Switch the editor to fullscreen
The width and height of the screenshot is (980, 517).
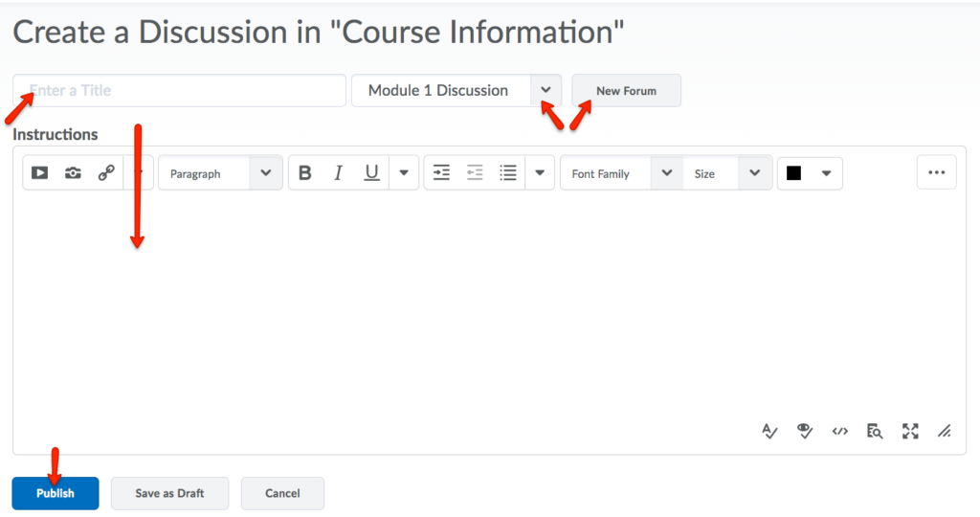(x=909, y=431)
